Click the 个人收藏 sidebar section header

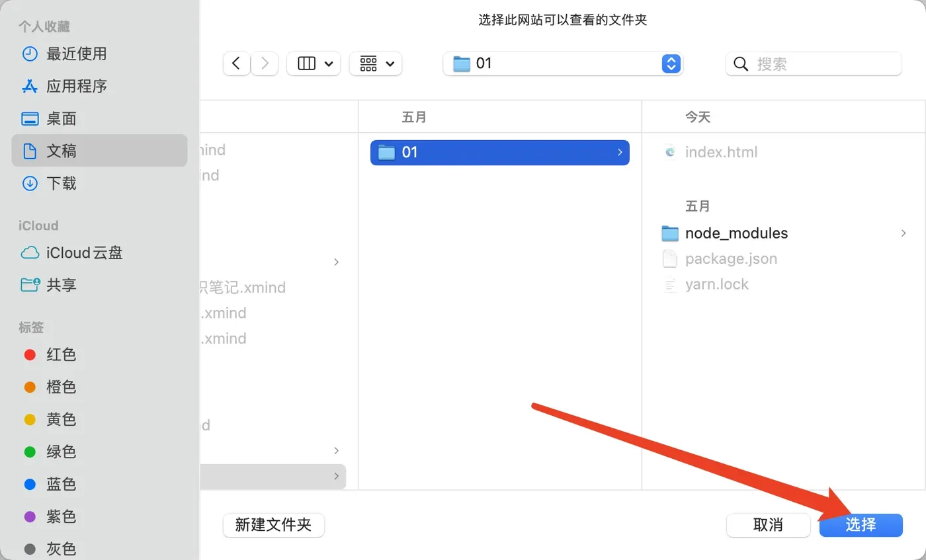pyautogui.click(x=44, y=26)
